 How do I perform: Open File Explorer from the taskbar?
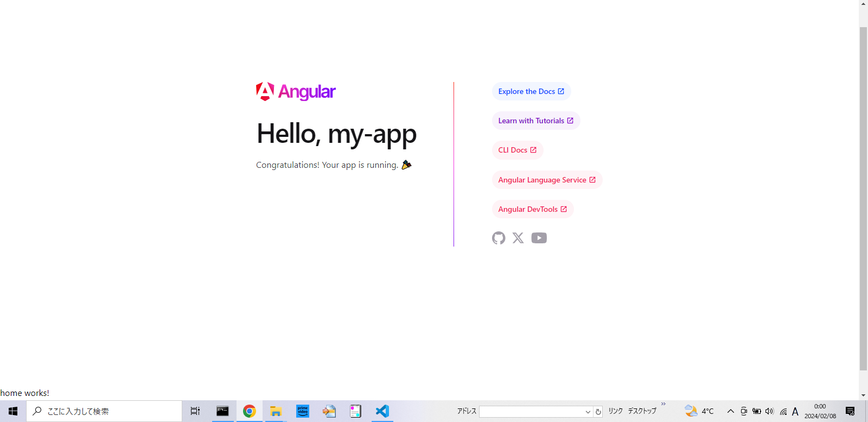[276, 411]
